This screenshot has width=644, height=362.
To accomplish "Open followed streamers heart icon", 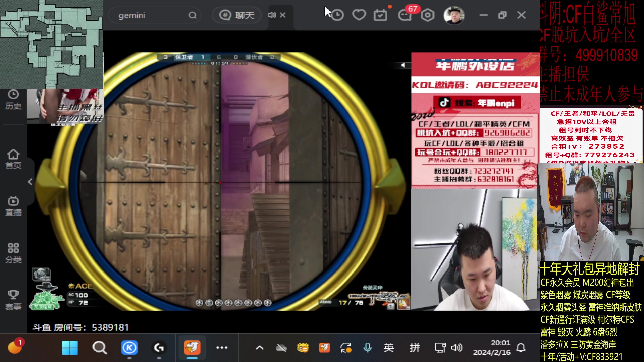I will click(x=359, y=15).
